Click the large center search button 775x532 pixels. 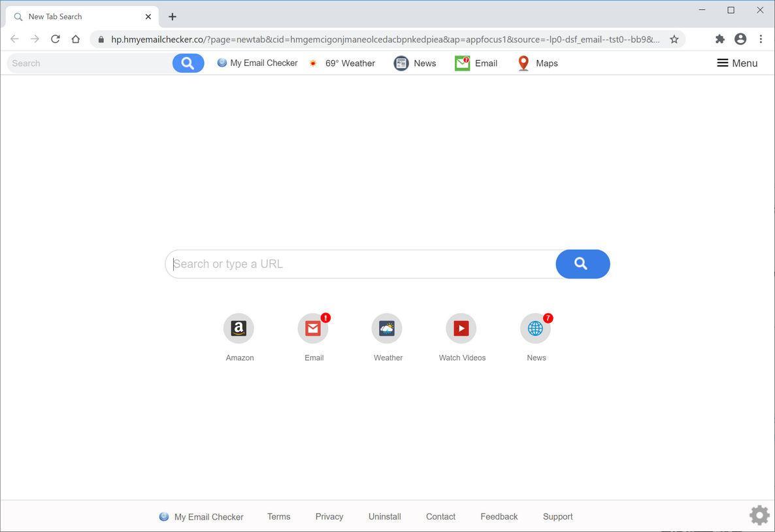click(x=582, y=264)
